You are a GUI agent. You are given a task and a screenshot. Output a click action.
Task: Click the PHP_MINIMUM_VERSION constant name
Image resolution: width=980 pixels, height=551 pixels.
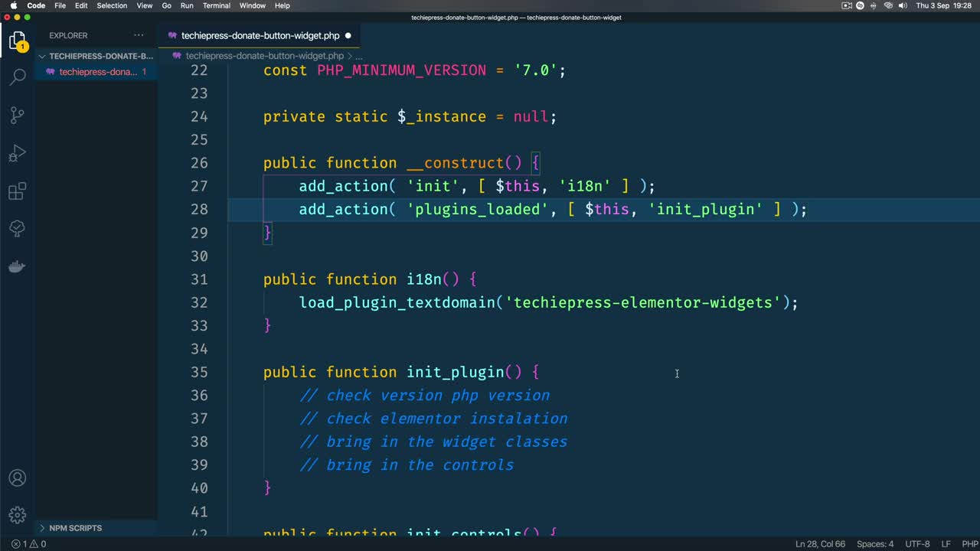tap(401, 70)
